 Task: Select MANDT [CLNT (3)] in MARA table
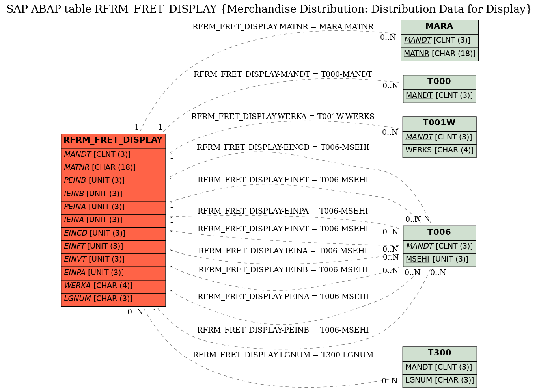click(x=440, y=41)
